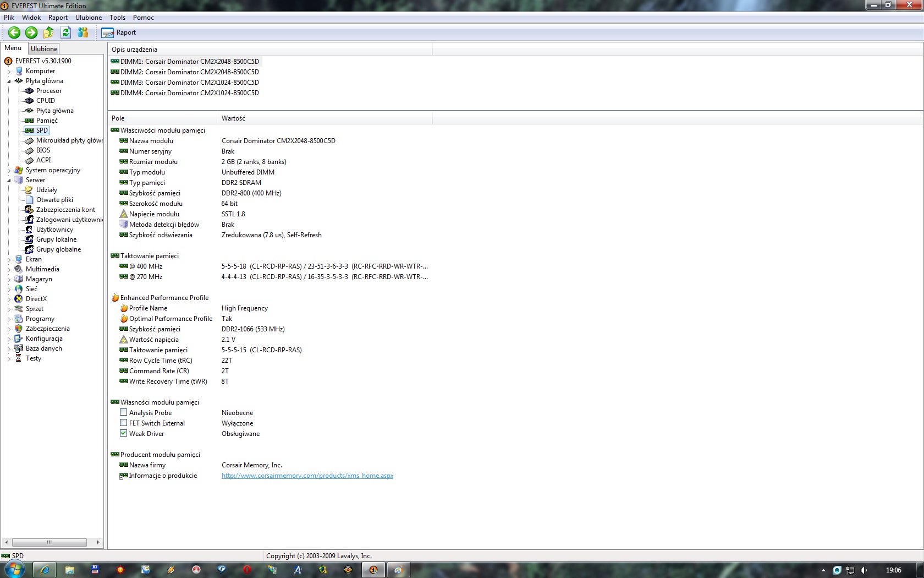The image size is (924, 578).
Task: Select Pamięć in the tree
Action: 47,121
